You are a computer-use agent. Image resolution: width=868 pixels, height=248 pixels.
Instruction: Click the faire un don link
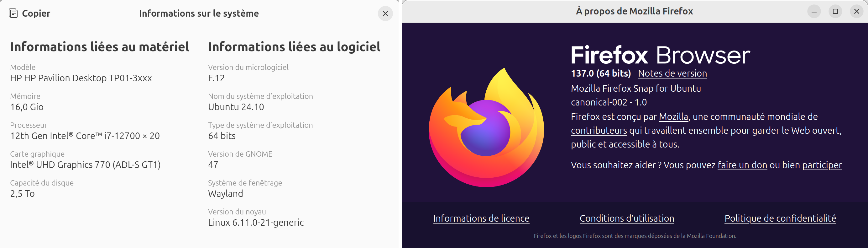point(742,165)
